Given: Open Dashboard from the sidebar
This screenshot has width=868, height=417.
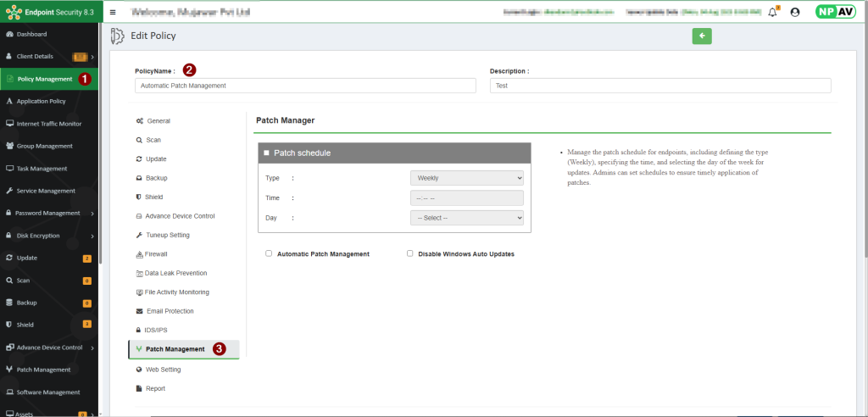Looking at the screenshot, I should click(x=31, y=34).
